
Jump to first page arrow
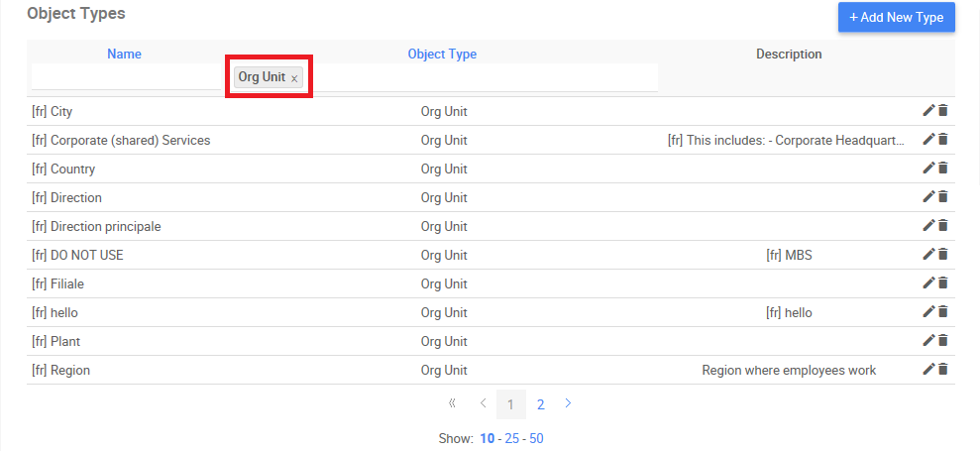pyautogui.click(x=452, y=404)
